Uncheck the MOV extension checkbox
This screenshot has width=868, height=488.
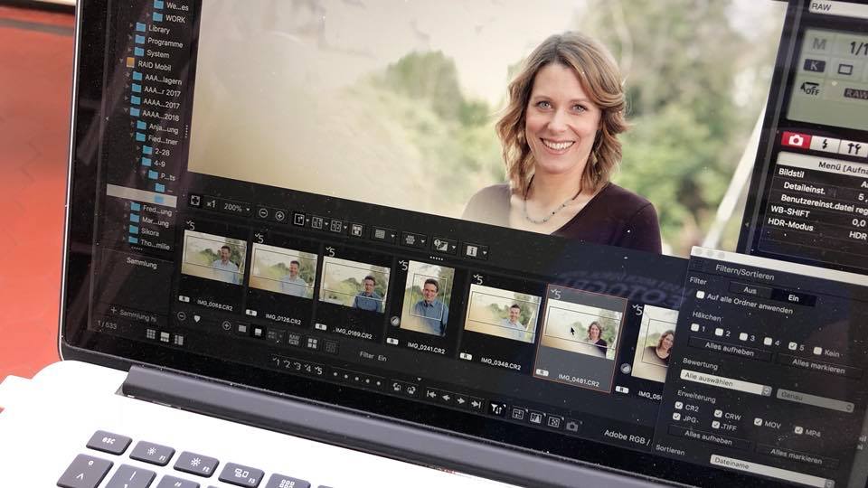tap(758, 422)
